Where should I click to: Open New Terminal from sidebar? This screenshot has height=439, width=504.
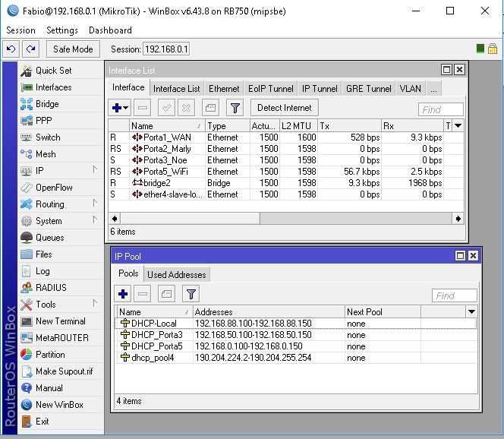point(61,321)
